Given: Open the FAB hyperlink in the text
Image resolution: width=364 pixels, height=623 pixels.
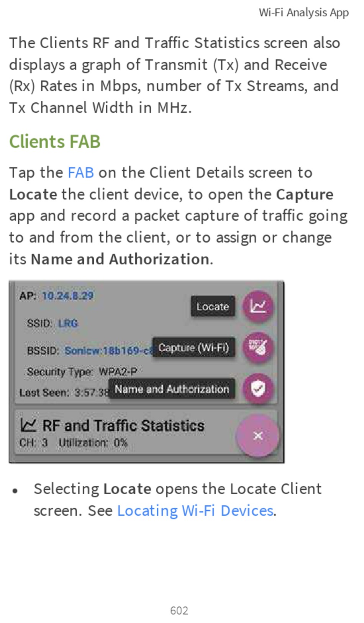Looking at the screenshot, I should click(x=81, y=172).
